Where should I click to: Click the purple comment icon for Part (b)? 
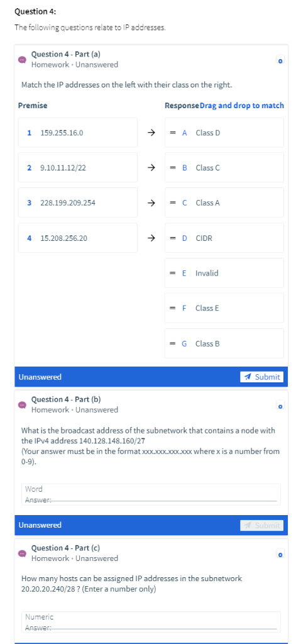(22, 404)
